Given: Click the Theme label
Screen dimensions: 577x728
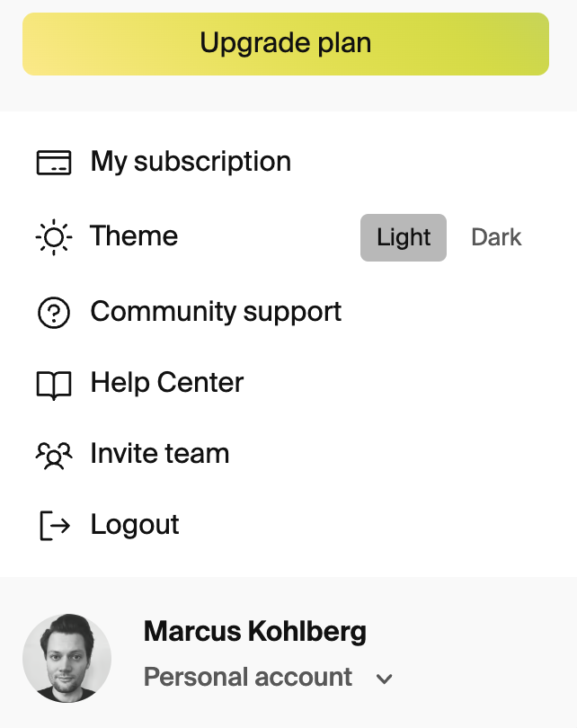Looking at the screenshot, I should coord(134,235).
